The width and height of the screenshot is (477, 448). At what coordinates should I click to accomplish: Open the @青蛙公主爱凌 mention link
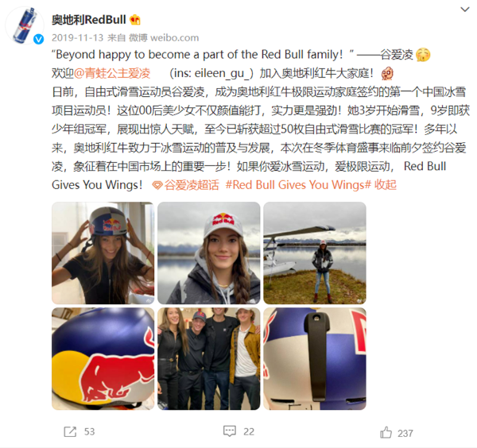tap(112, 73)
